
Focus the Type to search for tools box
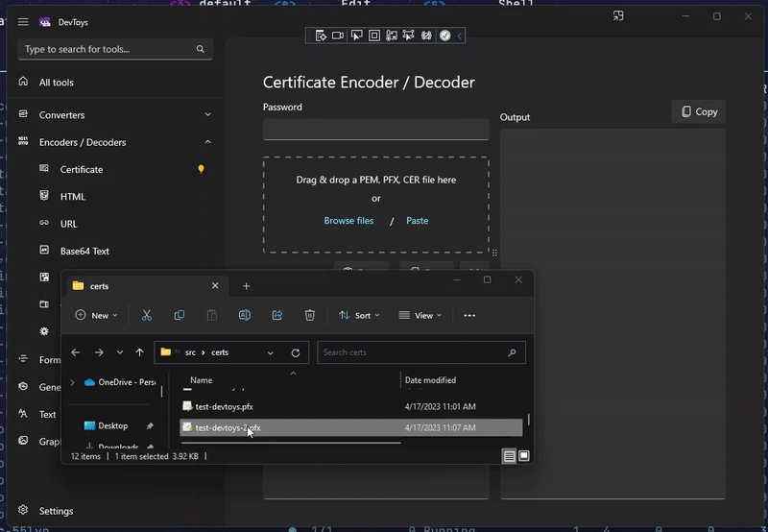[x=115, y=49]
